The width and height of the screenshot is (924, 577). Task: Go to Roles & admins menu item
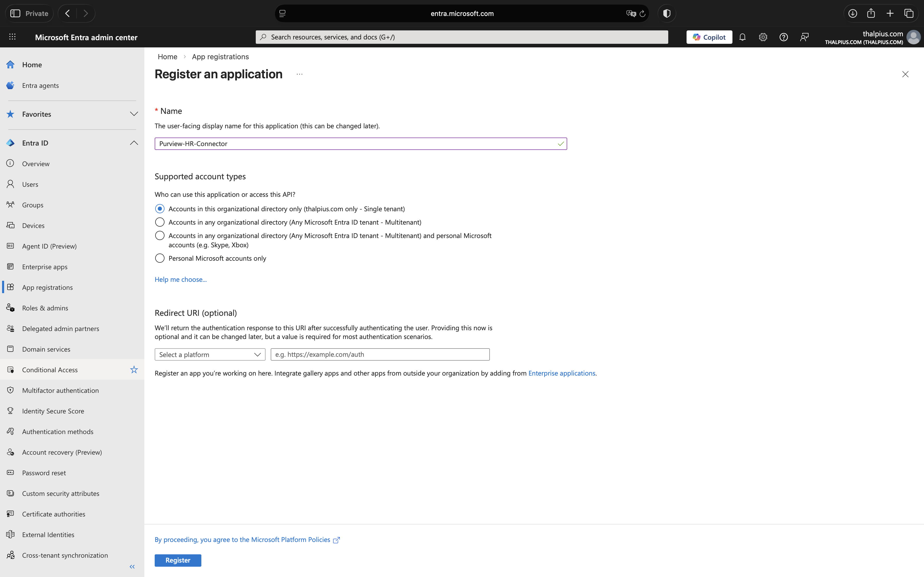click(45, 308)
